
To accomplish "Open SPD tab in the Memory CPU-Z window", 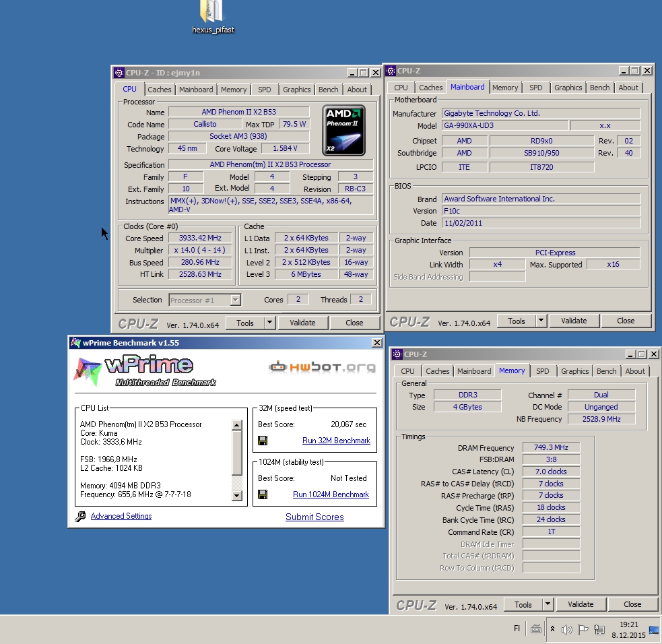I will pyautogui.click(x=543, y=371).
